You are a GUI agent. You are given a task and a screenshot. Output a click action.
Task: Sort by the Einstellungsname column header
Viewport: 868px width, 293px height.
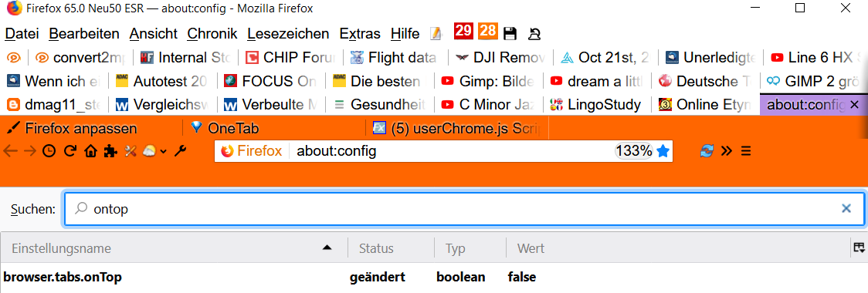click(174, 248)
